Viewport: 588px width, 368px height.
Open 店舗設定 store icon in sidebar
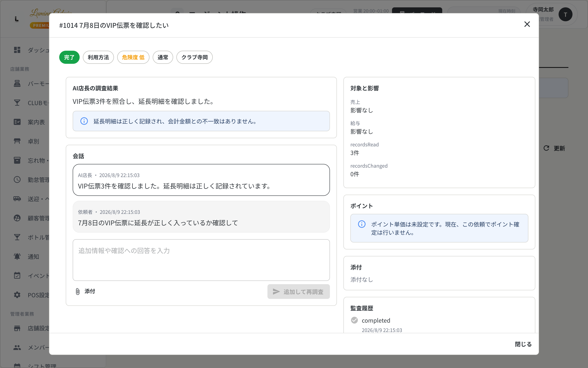(x=17, y=328)
